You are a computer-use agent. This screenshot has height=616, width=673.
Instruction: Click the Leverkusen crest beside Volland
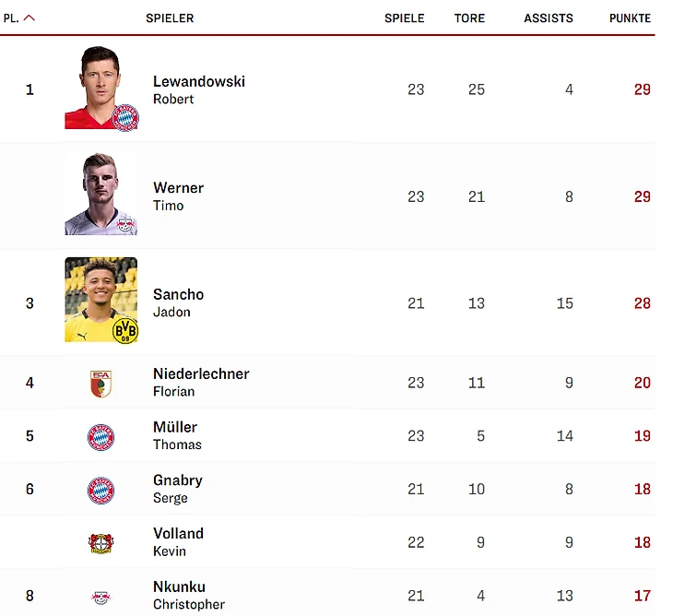click(101, 543)
